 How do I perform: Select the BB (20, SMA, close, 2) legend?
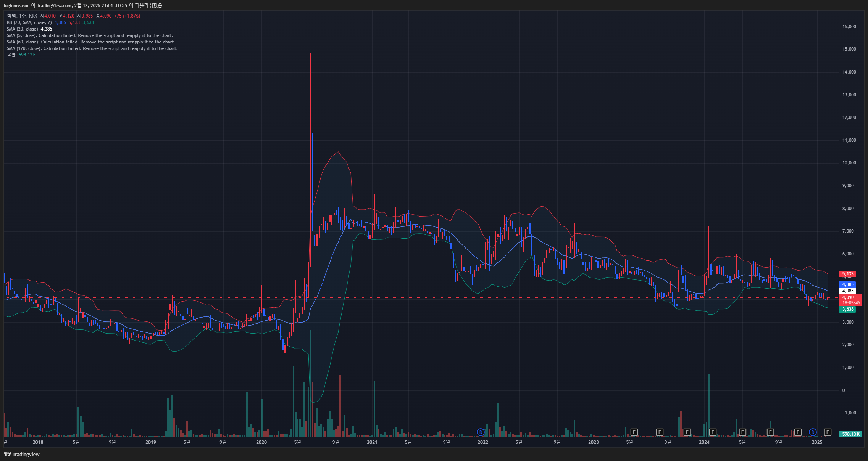29,22
